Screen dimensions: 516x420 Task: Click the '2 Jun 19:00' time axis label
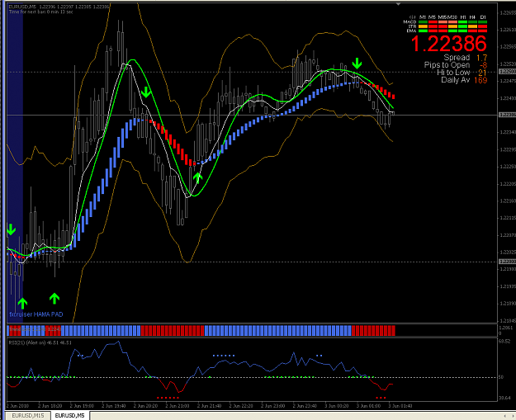click(x=82, y=406)
